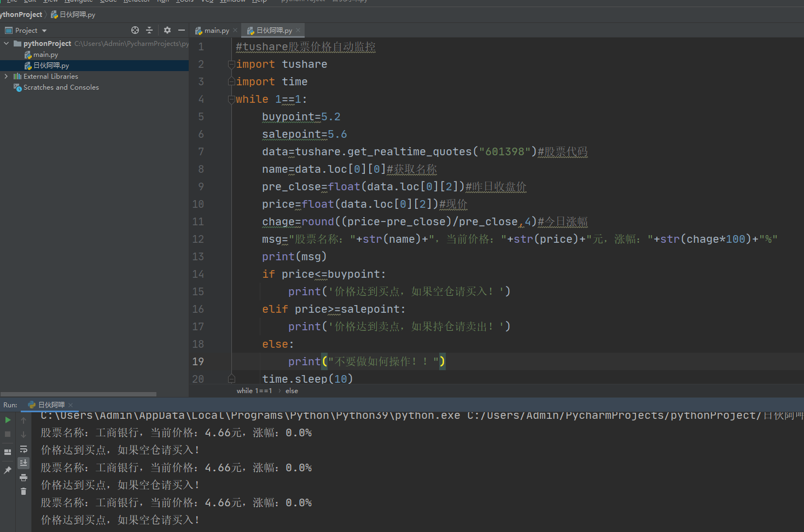Select the 日伙阿呷 tab in Run panel
The height and width of the screenshot is (532, 804).
point(51,405)
